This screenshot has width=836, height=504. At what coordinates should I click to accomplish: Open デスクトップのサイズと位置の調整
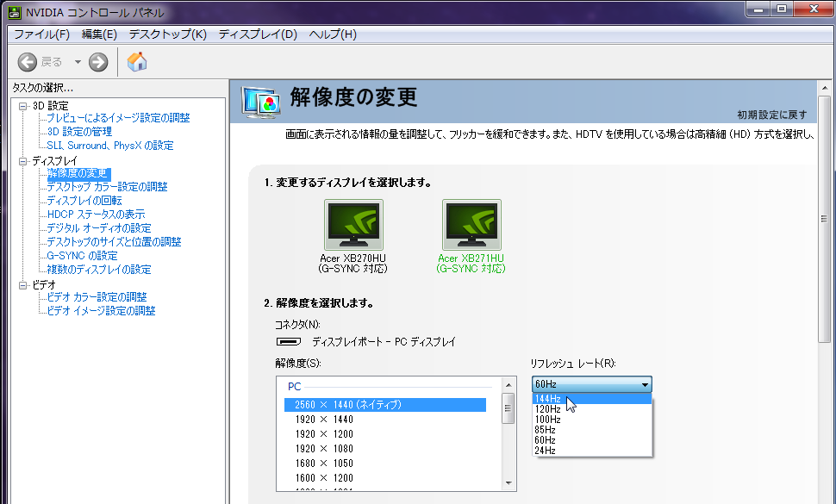click(114, 242)
